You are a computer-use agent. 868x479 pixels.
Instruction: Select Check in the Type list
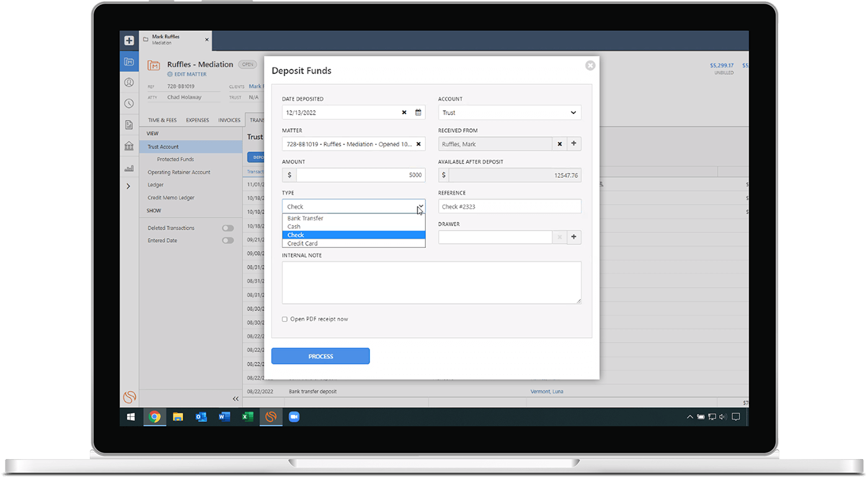353,235
